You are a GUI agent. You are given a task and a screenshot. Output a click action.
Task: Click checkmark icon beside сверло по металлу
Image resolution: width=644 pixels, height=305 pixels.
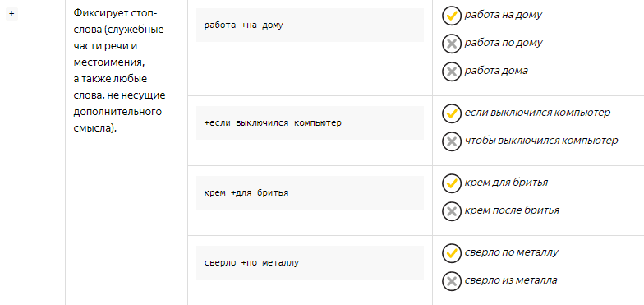[452, 253]
